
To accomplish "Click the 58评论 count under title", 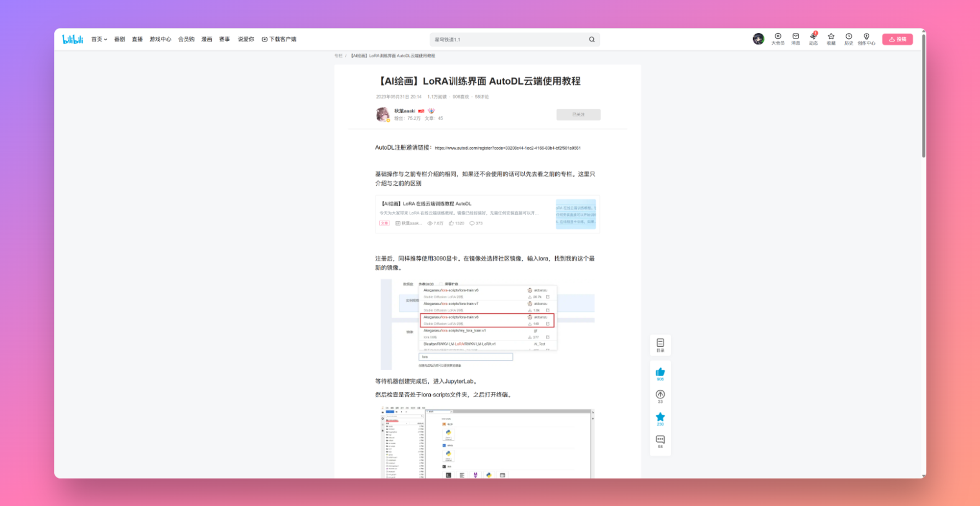I will click(x=482, y=97).
